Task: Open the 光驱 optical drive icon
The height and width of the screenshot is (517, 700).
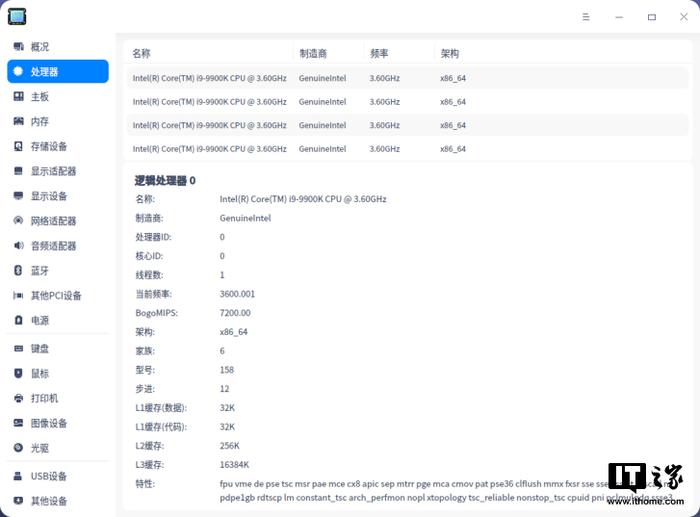Action: 18,448
